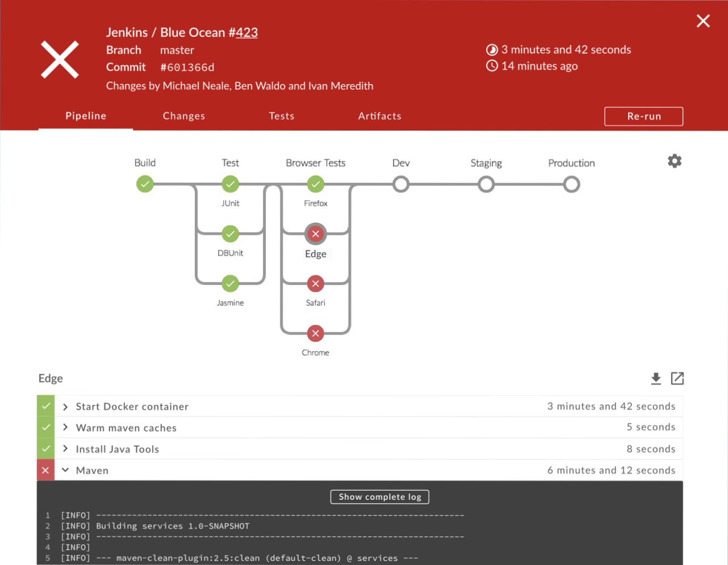728x565 pixels.
Task: Click the successful Build stage node
Action: pos(145,184)
